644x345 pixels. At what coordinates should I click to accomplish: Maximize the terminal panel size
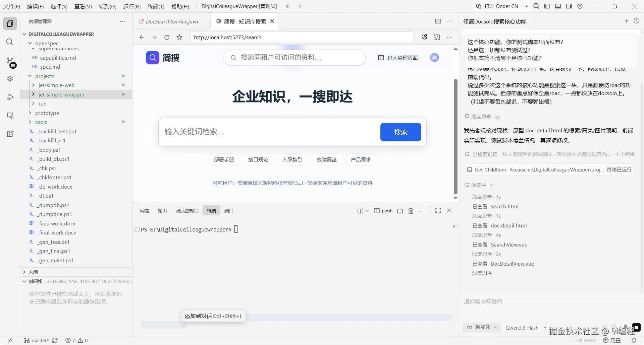tap(438, 211)
